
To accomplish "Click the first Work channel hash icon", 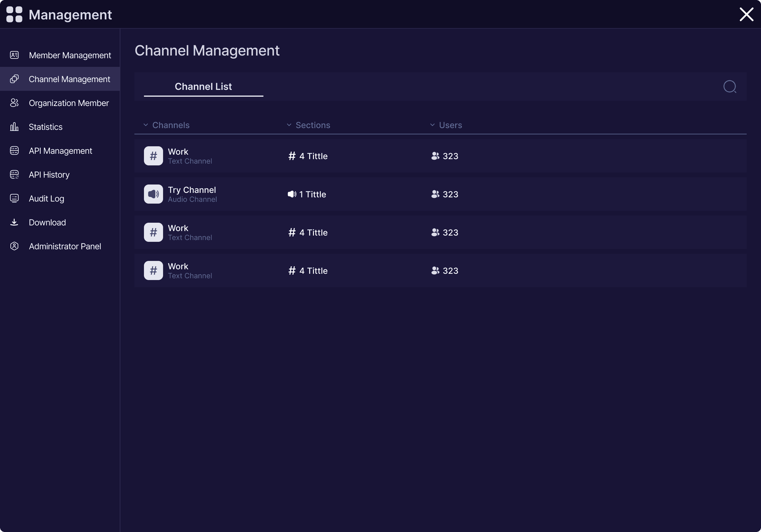I will pos(153,156).
